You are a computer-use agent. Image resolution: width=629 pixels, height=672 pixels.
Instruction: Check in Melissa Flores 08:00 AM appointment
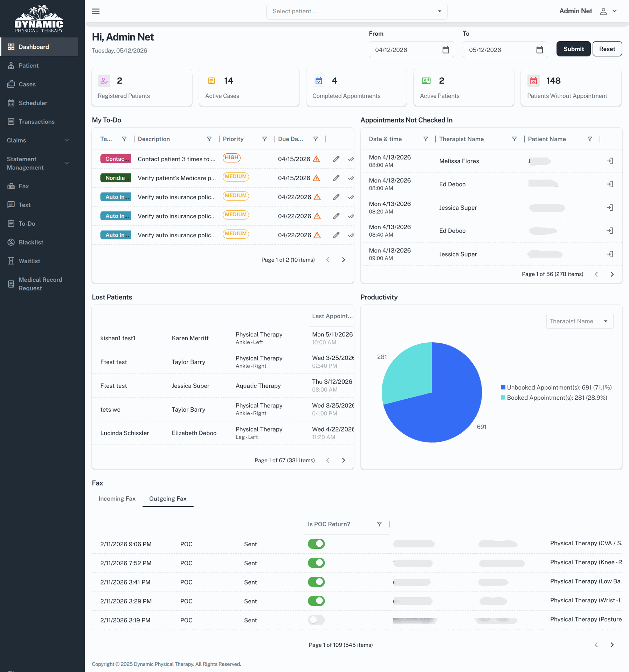pyautogui.click(x=610, y=161)
